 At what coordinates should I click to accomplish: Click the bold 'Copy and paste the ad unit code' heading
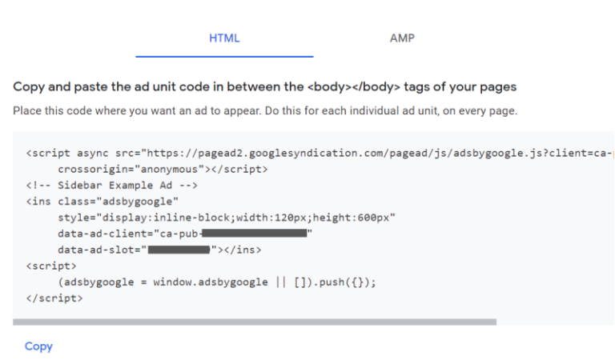point(264,86)
